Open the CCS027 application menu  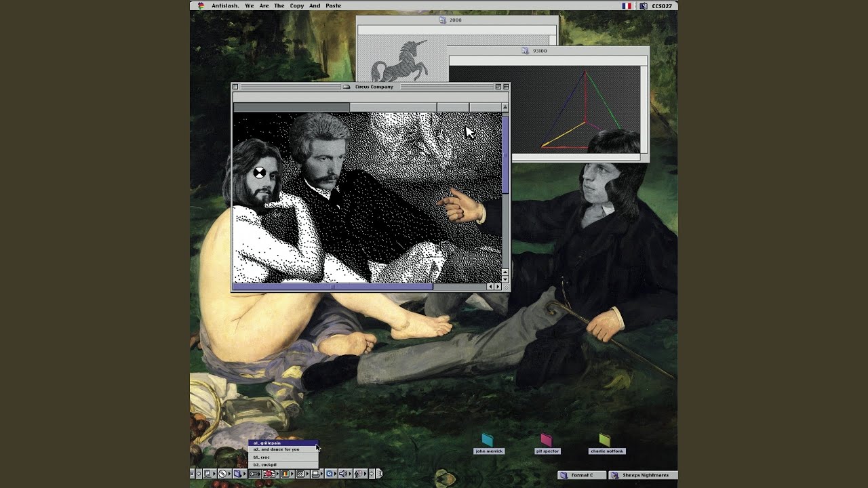pyautogui.click(x=656, y=5)
